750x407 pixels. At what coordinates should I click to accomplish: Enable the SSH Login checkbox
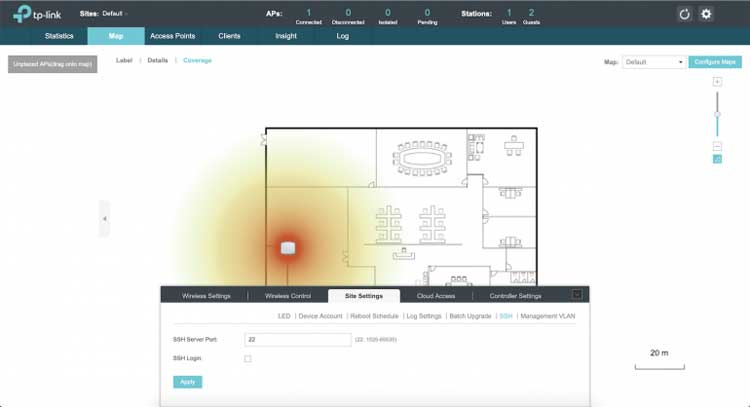248,358
